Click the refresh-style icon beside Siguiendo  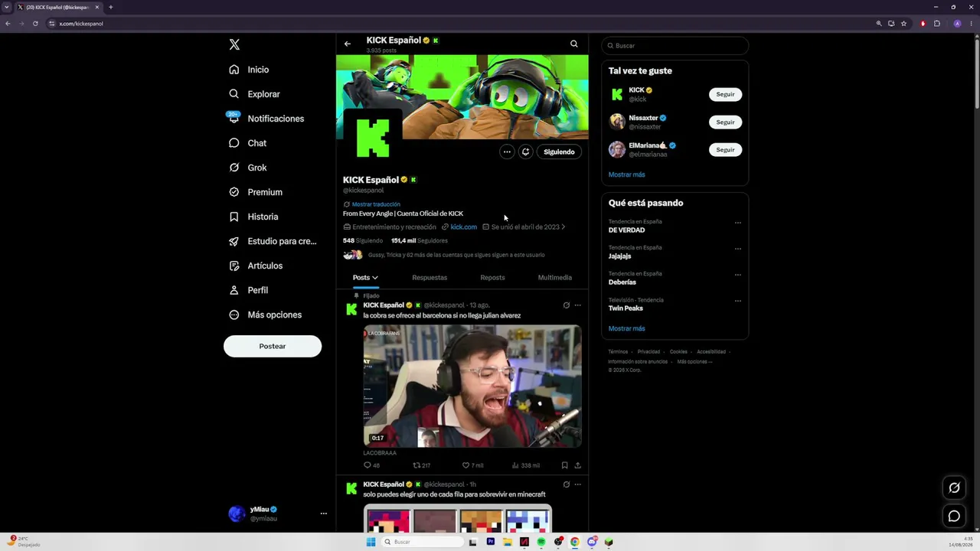[x=525, y=152]
